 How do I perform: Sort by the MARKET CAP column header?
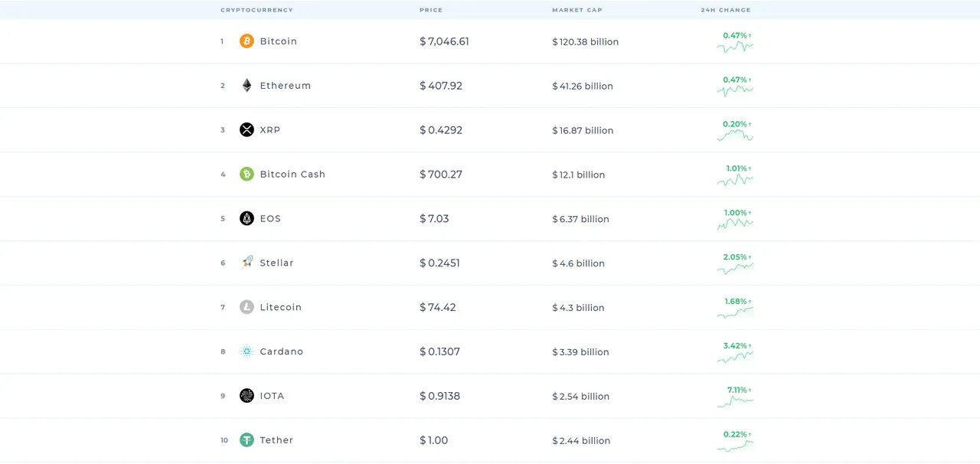pyautogui.click(x=577, y=10)
